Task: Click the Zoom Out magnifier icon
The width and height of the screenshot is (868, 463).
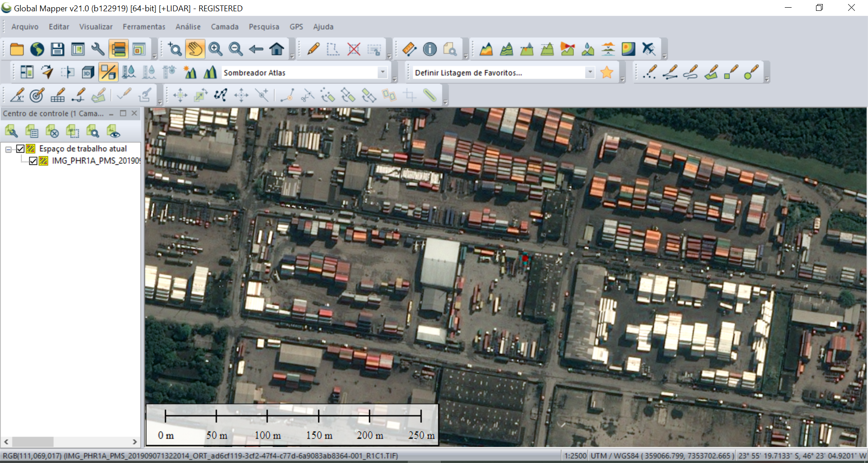Action: (x=236, y=49)
